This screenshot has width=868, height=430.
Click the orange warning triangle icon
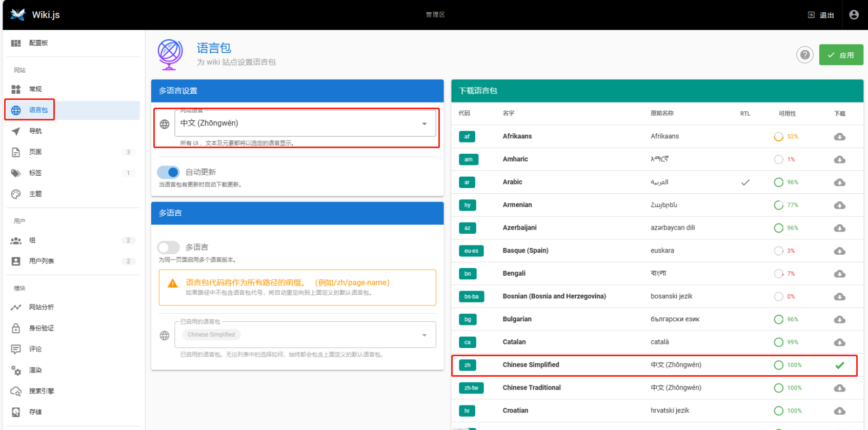click(x=173, y=283)
